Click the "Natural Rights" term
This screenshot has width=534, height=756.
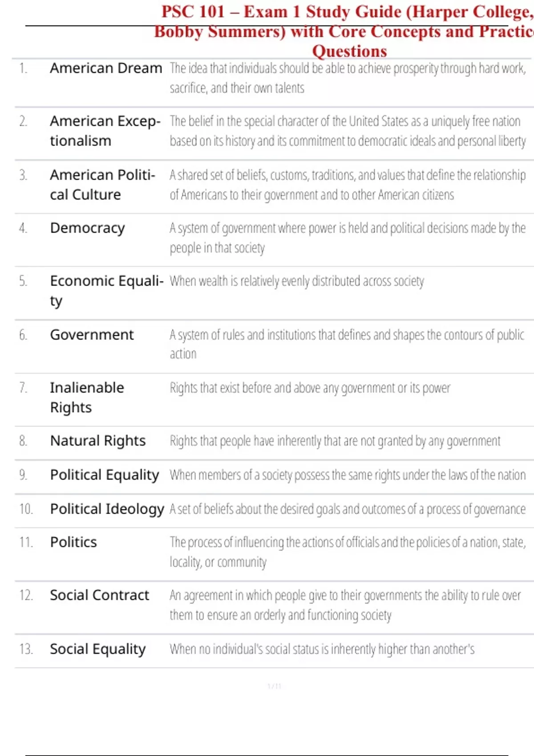(x=98, y=441)
